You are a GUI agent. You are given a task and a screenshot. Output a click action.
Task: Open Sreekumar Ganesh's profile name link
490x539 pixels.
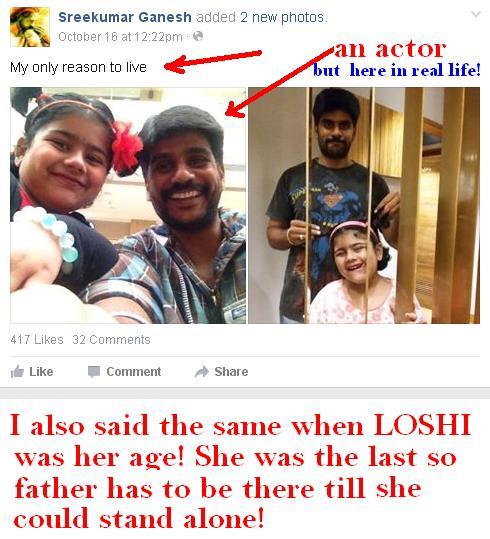tap(125, 17)
